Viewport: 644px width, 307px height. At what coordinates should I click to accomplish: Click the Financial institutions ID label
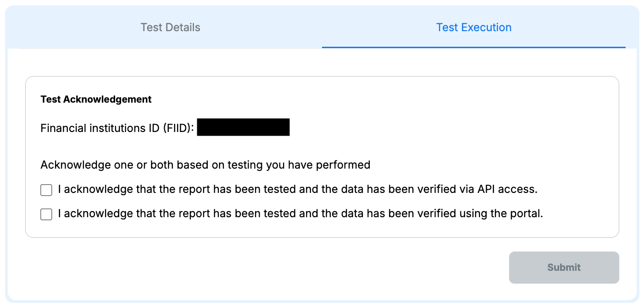(x=117, y=128)
